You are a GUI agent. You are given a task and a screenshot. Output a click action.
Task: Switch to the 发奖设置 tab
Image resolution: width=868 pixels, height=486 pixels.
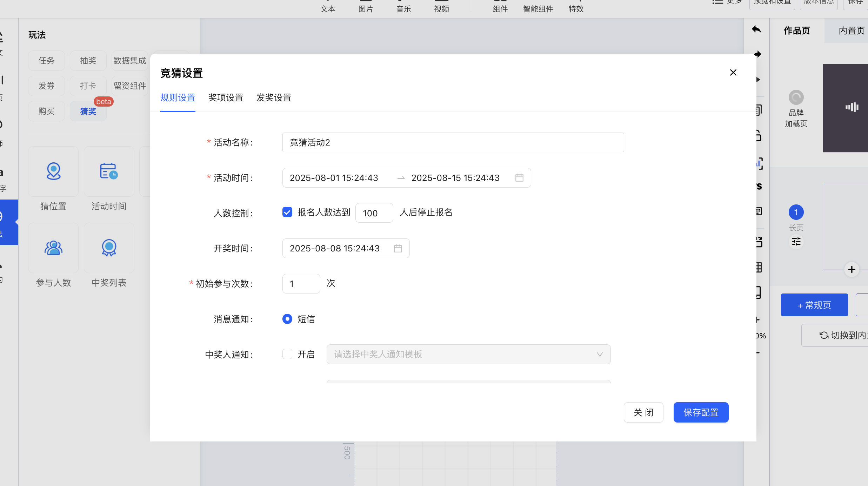[274, 97]
